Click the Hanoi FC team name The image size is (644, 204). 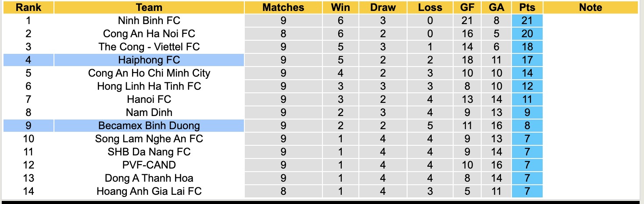coord(149,99)
